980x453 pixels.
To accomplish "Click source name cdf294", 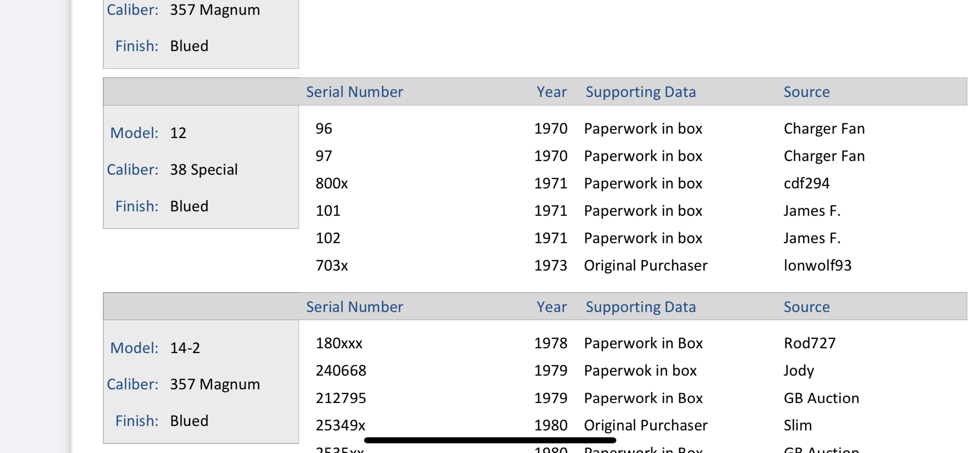I will pos(807,183).
